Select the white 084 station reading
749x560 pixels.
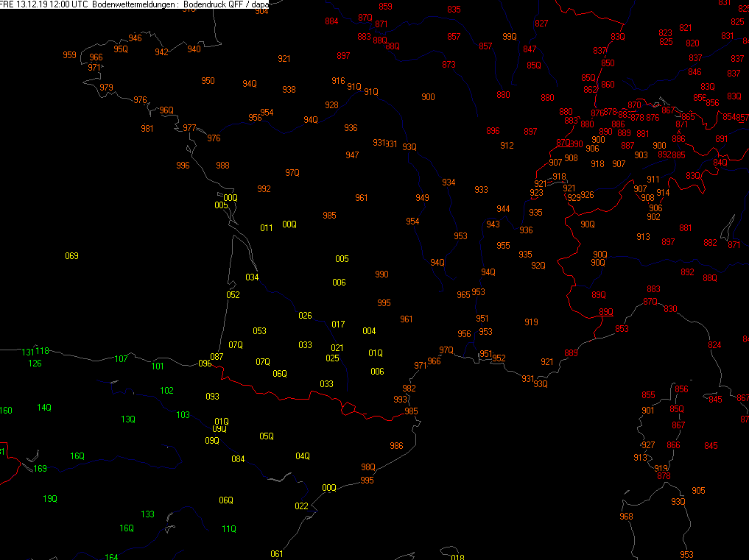pyautogui.click(x=238, y=460)
